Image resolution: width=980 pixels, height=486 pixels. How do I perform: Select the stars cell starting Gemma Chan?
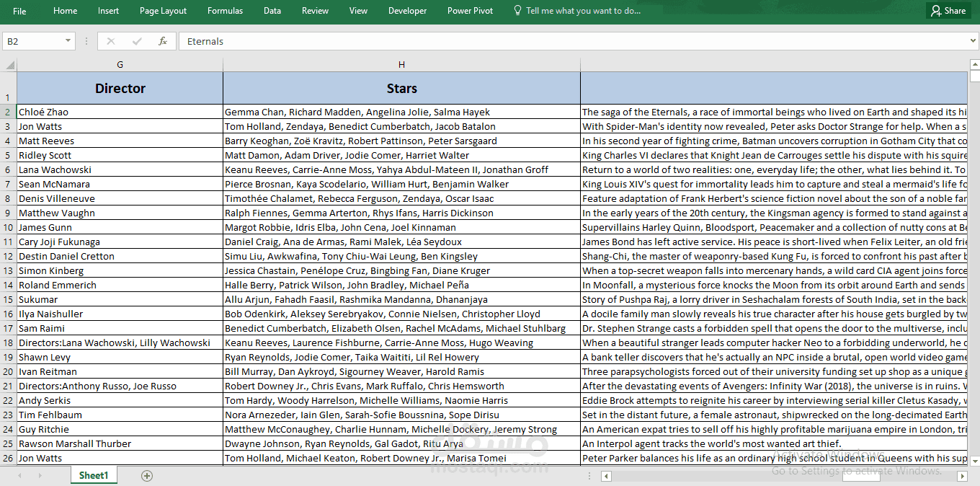[x=401, y=112]
